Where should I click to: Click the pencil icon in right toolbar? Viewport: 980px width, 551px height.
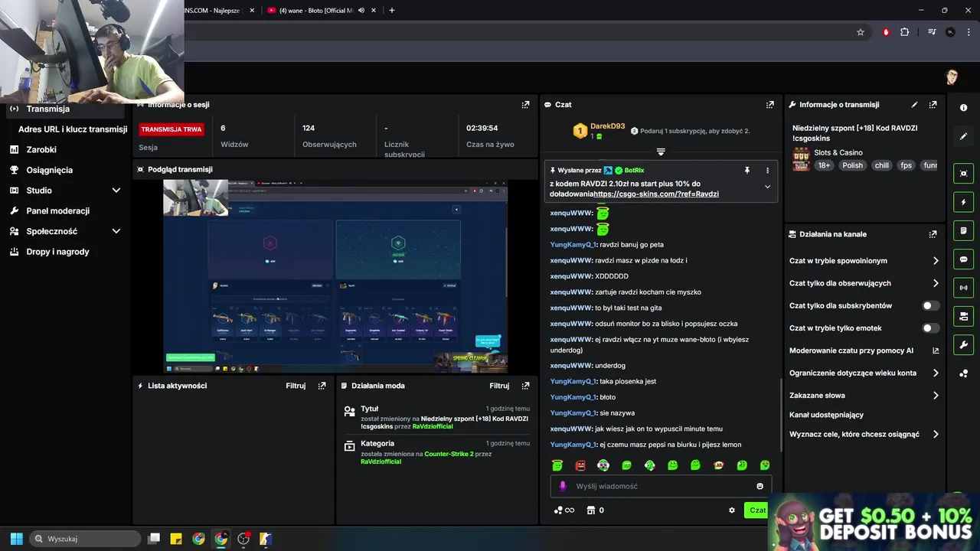click(x=963, y=136)
